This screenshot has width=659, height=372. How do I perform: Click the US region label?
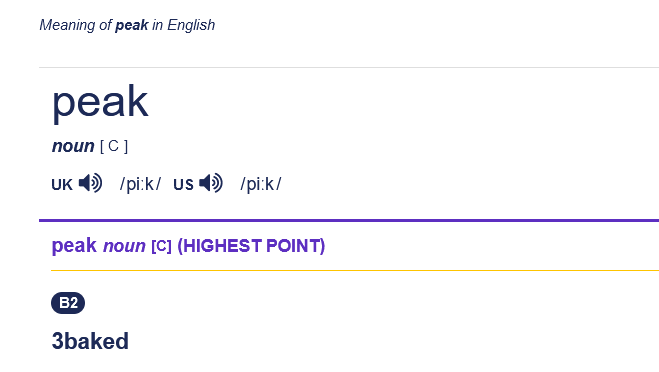pyautogui.click(x=183, y=185)
